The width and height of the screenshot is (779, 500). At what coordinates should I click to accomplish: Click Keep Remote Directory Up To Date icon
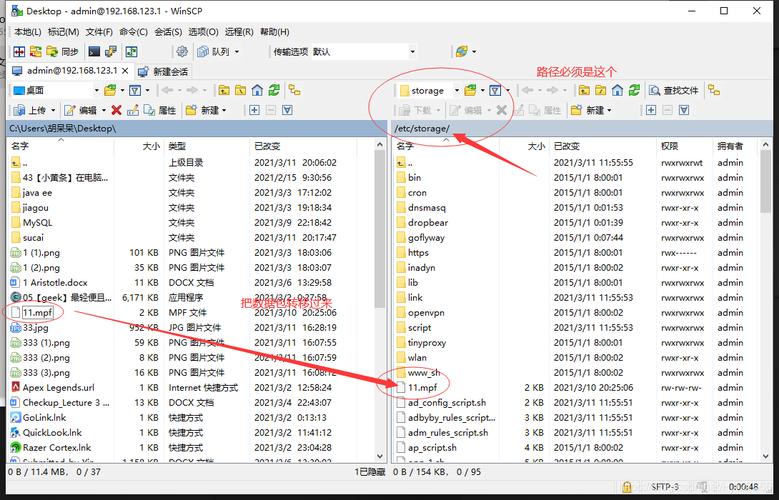[131, 52]
